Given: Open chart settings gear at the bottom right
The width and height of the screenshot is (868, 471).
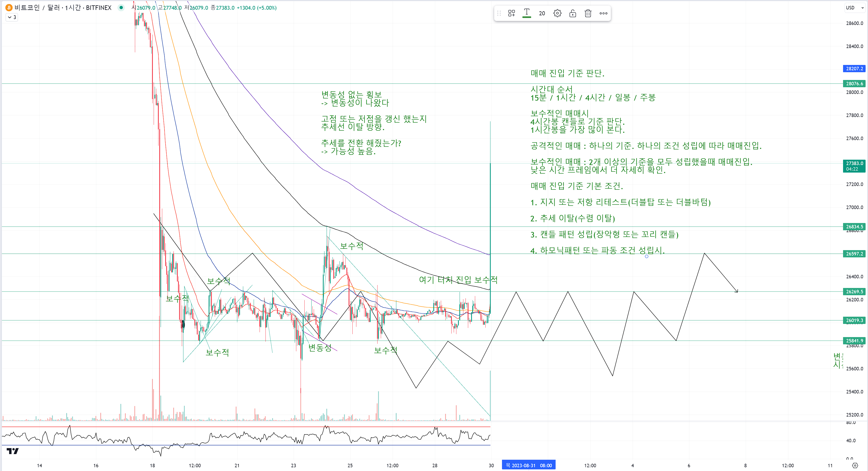Looking at the screenshot, I should (x=855, y=465).
